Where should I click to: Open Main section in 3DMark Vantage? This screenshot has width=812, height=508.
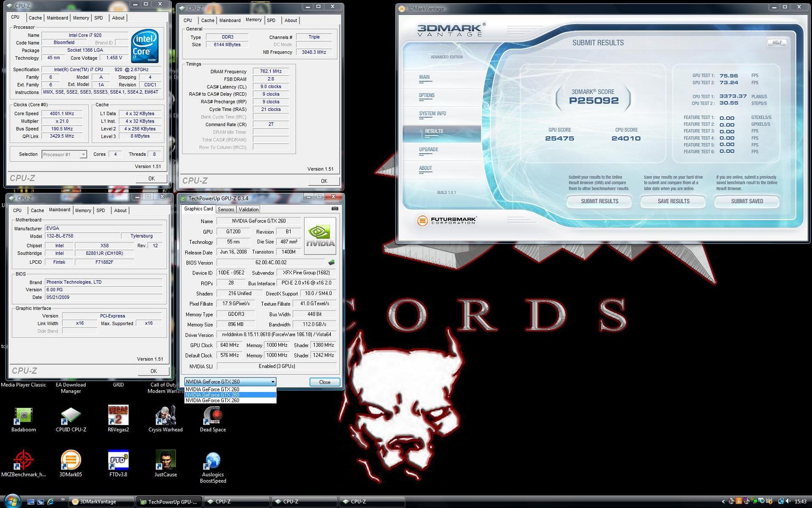[424, 77]
